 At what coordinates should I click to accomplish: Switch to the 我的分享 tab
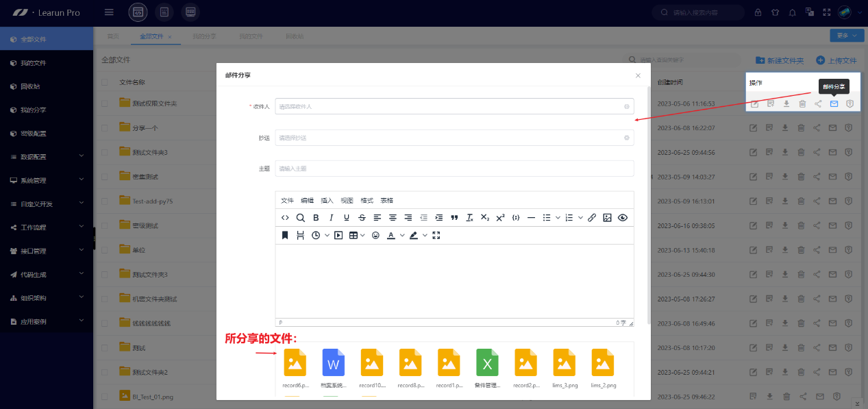point(203,36)
